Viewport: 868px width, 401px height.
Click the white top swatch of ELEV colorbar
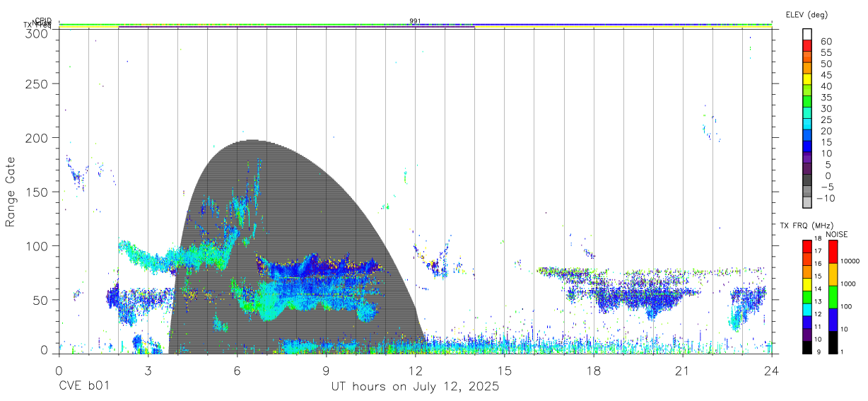click(807, 33)
